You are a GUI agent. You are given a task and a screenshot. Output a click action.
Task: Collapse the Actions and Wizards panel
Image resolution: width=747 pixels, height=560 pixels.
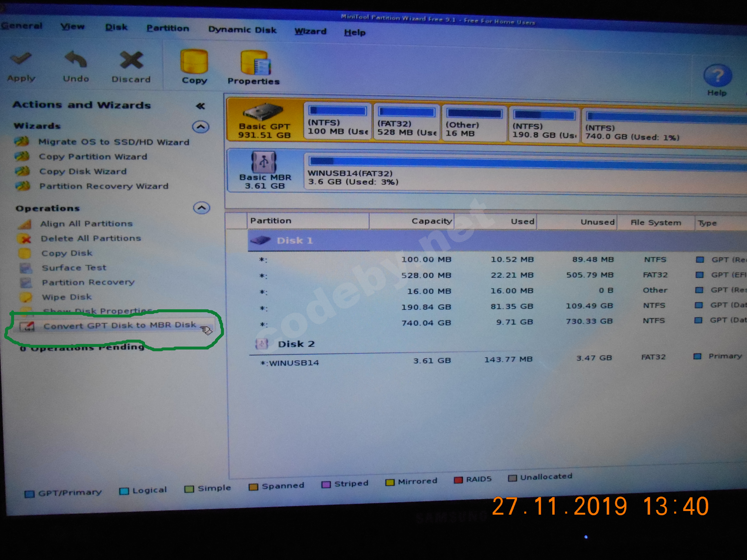coord(200,106)
